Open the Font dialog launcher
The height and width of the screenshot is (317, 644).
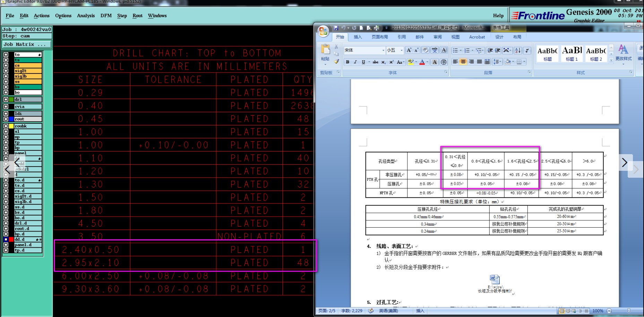(446, 72)
